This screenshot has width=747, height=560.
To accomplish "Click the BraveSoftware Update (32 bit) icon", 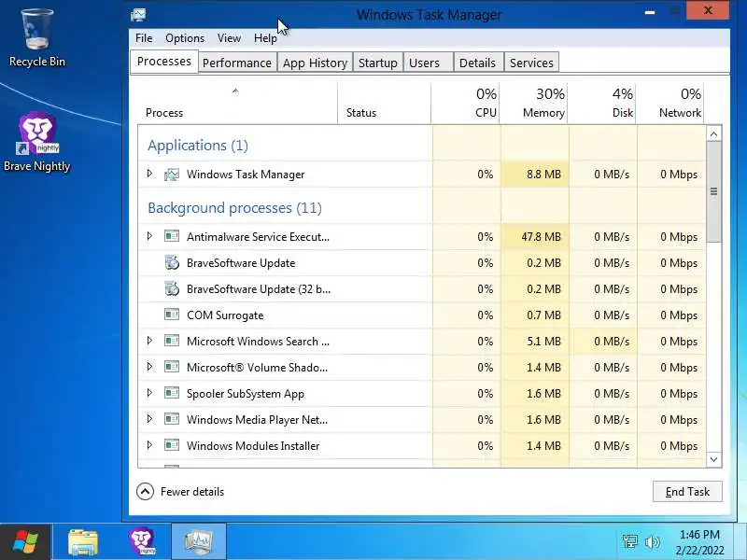I will point(172,288).
